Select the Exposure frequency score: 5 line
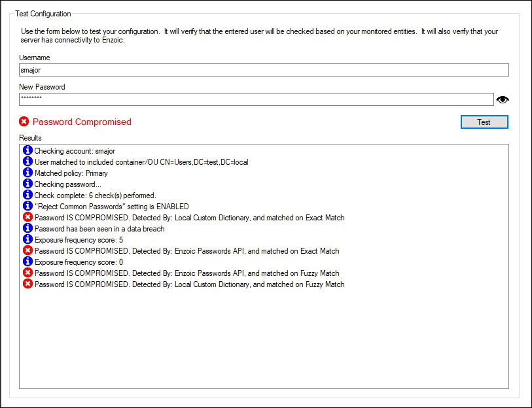 pos(79,240)
